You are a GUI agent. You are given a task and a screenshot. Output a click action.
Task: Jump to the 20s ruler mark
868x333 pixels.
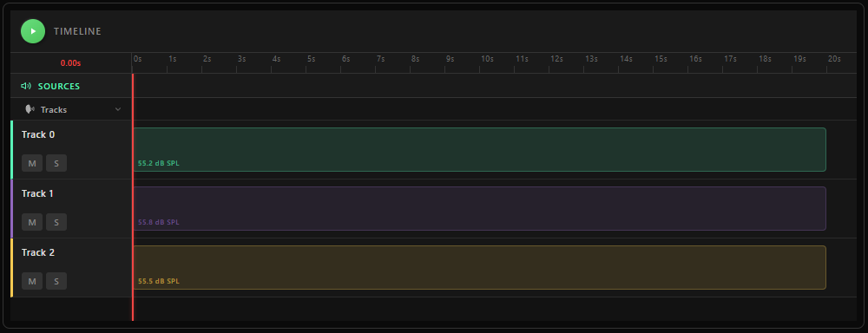click(x=833, y=59)
